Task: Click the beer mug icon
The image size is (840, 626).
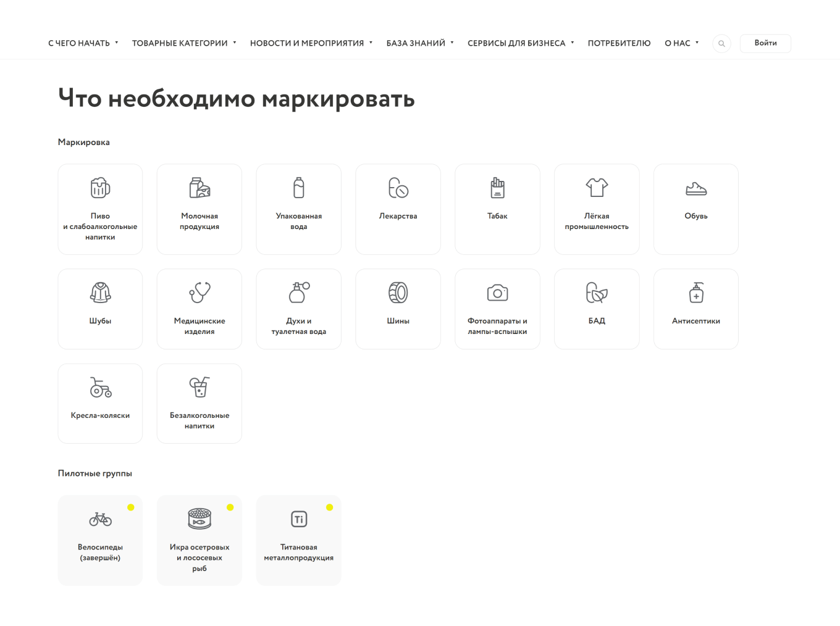Action: pos(100,188)
